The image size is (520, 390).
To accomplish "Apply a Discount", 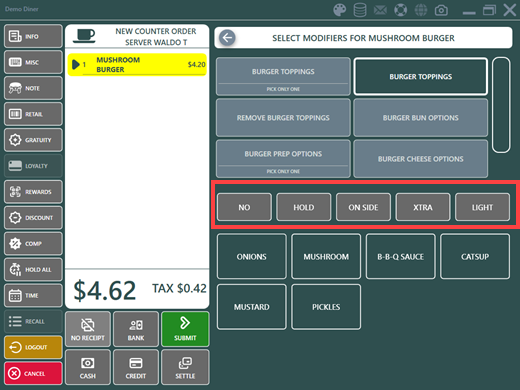I will click(x=33, y=218).
